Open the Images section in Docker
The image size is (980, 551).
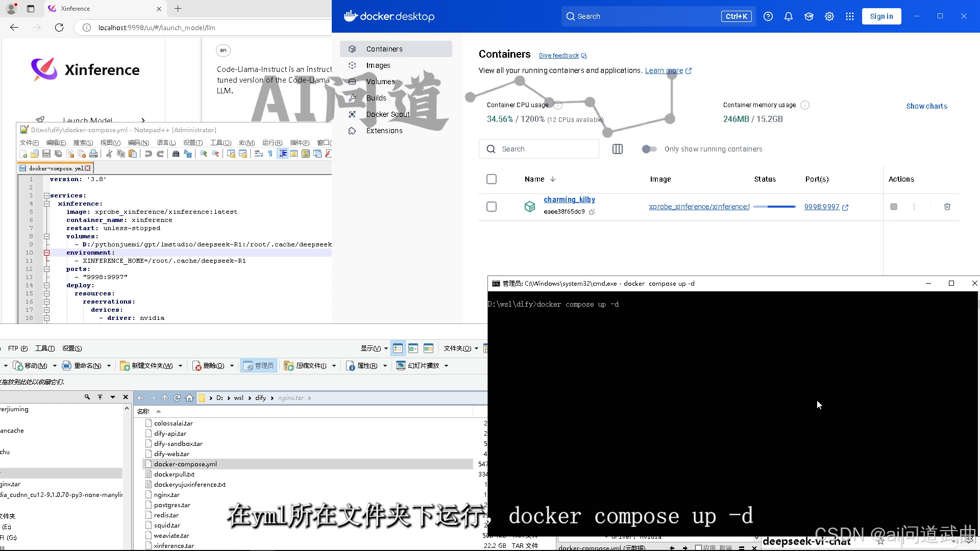coord(378,65)
